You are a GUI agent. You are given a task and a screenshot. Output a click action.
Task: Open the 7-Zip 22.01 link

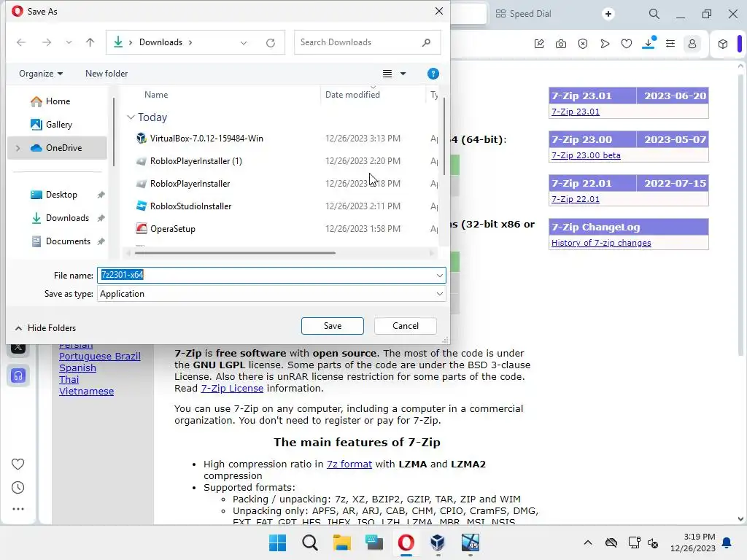tap(575, 199)
